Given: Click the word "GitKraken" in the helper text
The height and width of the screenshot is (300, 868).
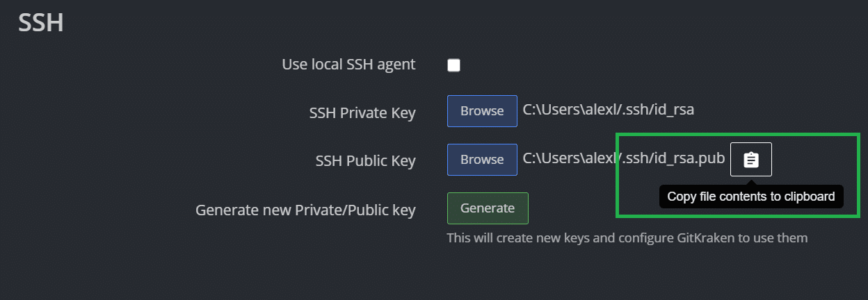Looking at the screenshot, I should tap(706, 238).
